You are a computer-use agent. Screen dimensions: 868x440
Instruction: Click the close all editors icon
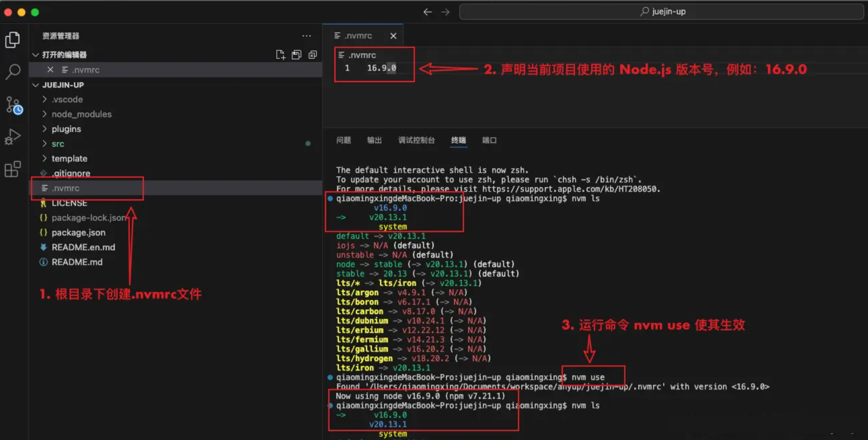tap(312, 55)
